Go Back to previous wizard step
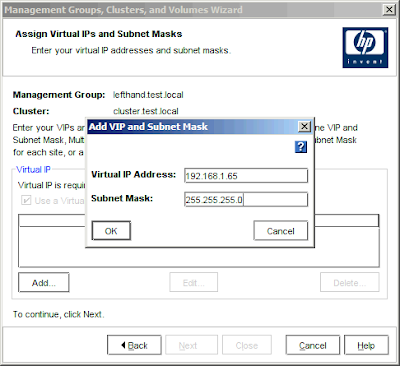Screen dimensions: 400x366 coord(134,345)
